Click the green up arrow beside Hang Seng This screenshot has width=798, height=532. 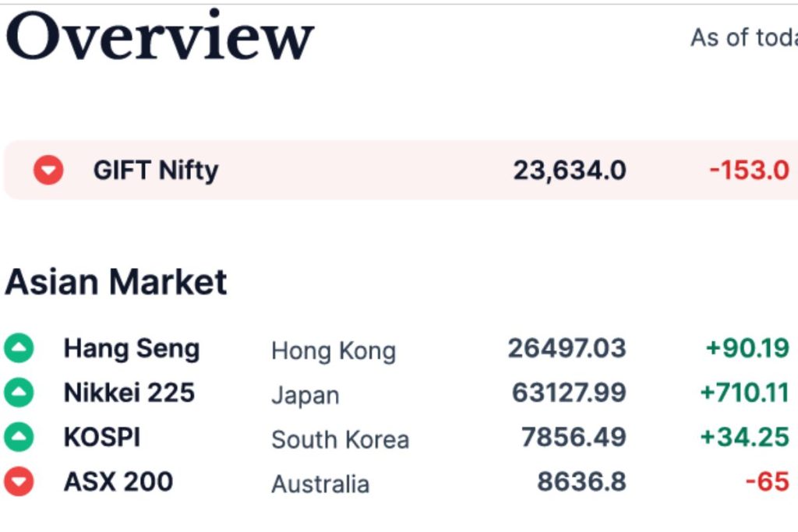tap(19, 348)
